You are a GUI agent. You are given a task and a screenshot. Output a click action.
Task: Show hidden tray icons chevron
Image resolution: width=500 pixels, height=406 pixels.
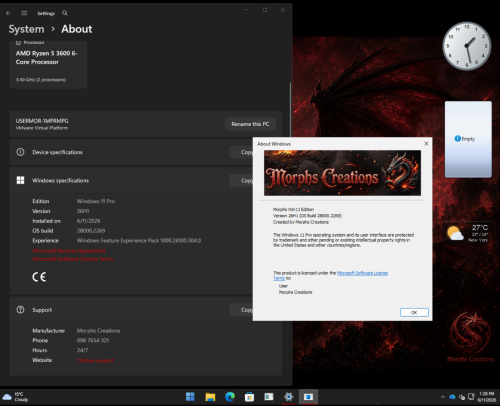point(443,397)
